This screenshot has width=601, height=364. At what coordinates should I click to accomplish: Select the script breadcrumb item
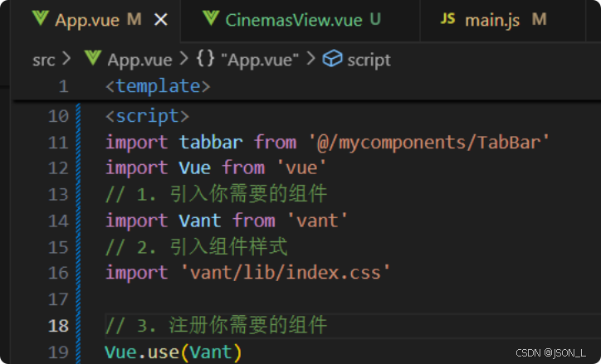369,60
